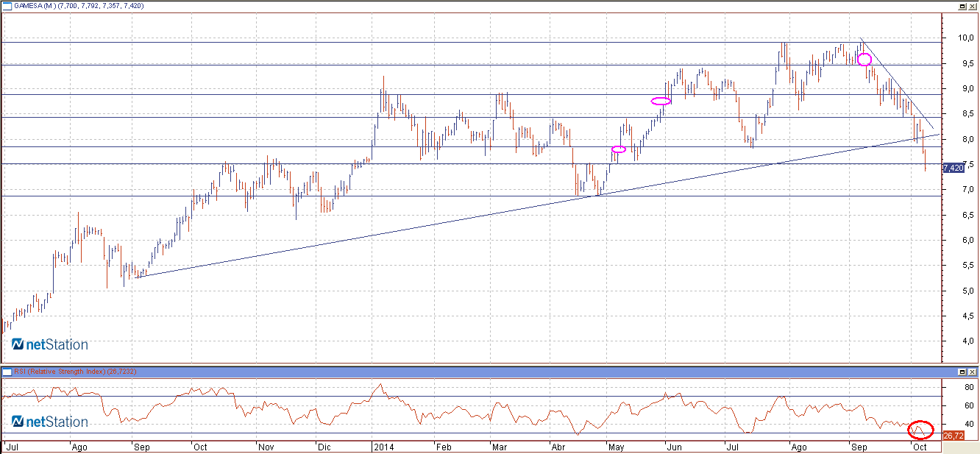
Task: Click the Nov month label
Action: 266,447
